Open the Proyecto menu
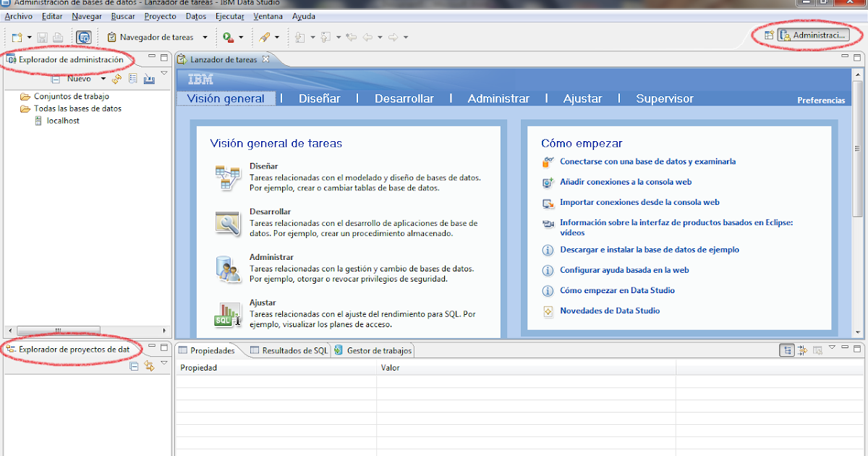Screen dimensions: 868x456 160,16
